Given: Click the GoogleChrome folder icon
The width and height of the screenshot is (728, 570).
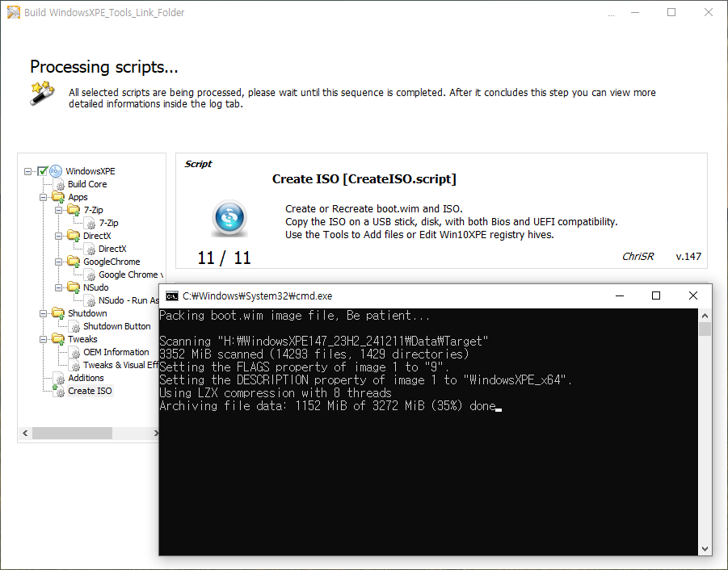Looking at the screenshot, I should tap(74, 262).
